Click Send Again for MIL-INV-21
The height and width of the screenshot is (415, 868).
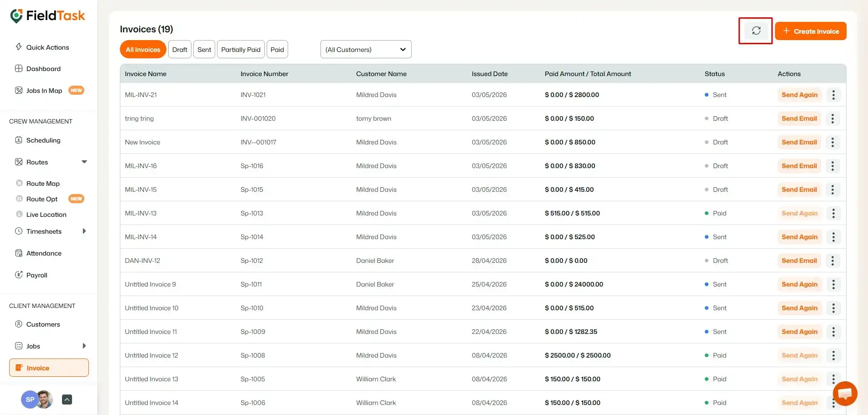(800, 95)
